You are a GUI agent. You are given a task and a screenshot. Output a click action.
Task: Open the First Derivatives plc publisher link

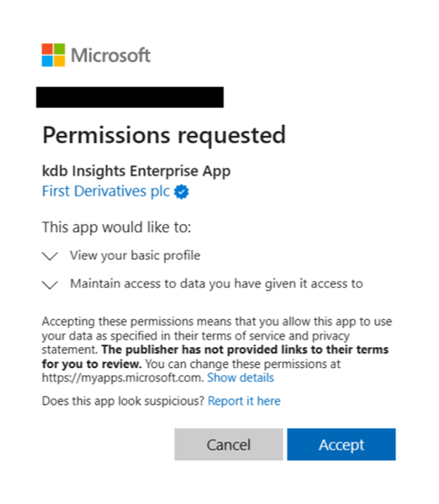(106, 191)
